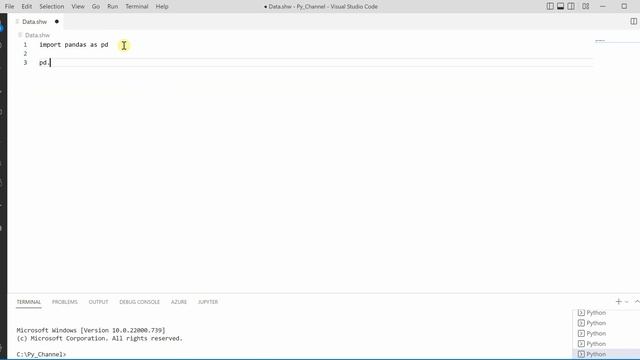This screenshot has height=360, width=640.
Task: Switch to the AZURE panel tab
Action: tap(179, 302)
